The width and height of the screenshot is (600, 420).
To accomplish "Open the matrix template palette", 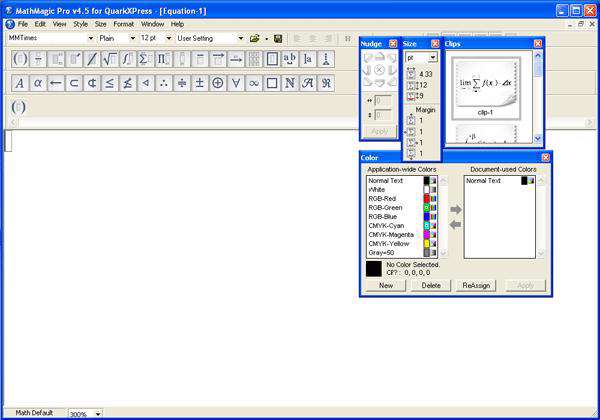I will coord(254,59).
